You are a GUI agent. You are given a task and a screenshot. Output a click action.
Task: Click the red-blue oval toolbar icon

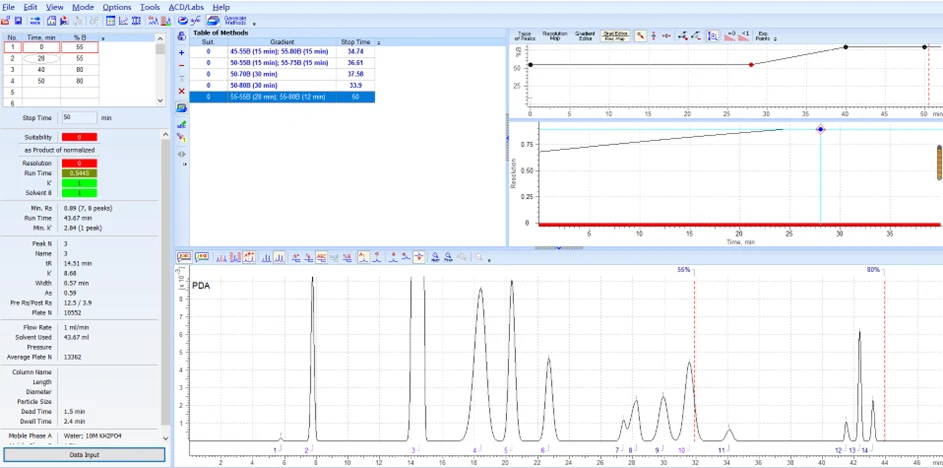tap(183, 21)
